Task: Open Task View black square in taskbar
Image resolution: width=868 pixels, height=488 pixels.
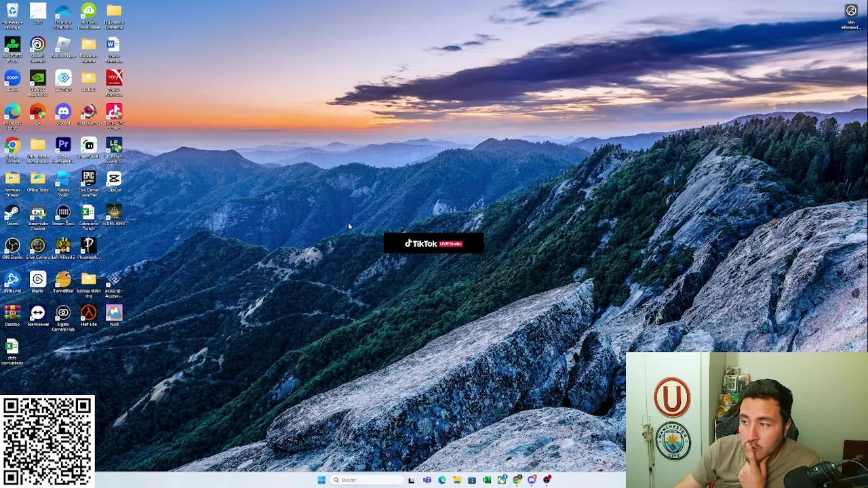Action: [411, 481]
